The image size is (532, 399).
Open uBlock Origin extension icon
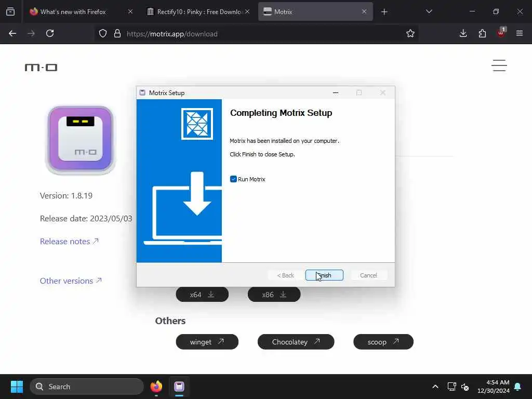tap(501, 33)
